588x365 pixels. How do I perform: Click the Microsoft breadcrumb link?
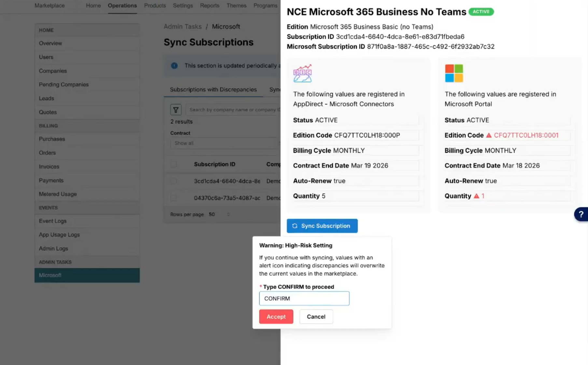point(226,27)
